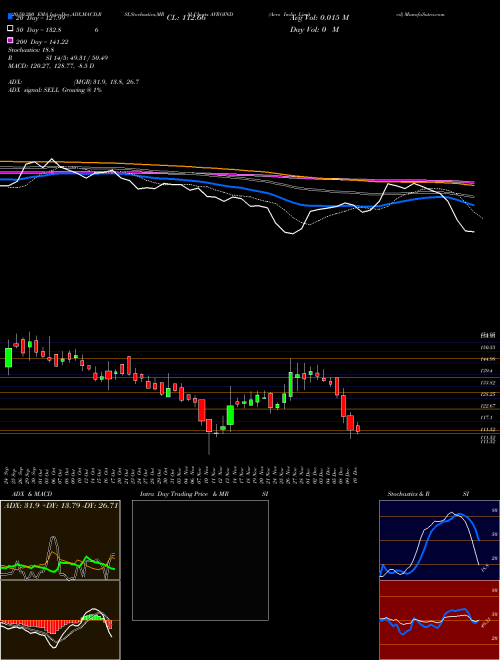Click the tall green candle in late November
Screen dimensions: 500x660
coord(290,384)
